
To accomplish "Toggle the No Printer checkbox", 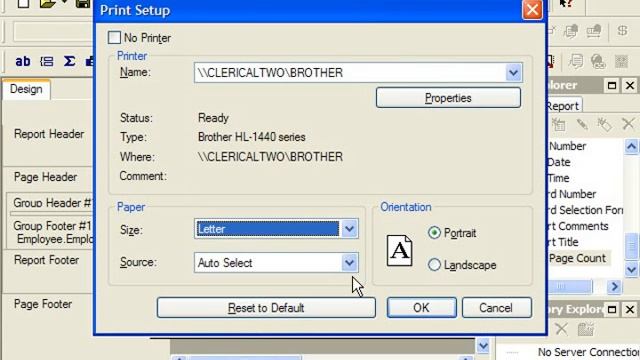I will (x=114, y=38).
